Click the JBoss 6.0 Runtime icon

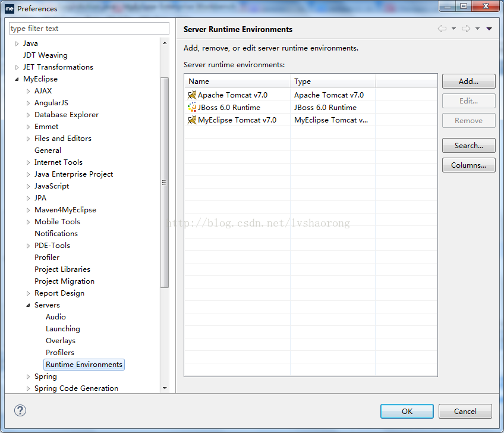tap(192, 108)
